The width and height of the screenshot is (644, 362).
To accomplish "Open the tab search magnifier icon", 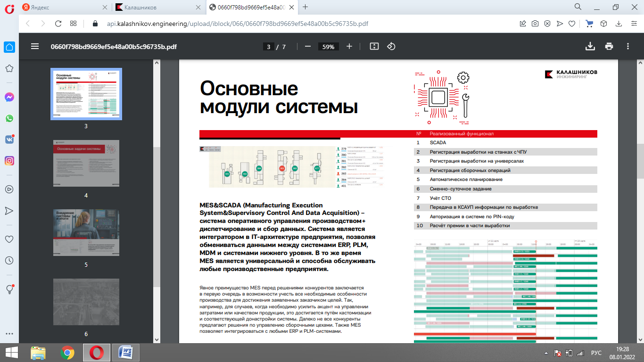I will click(578, 7).
